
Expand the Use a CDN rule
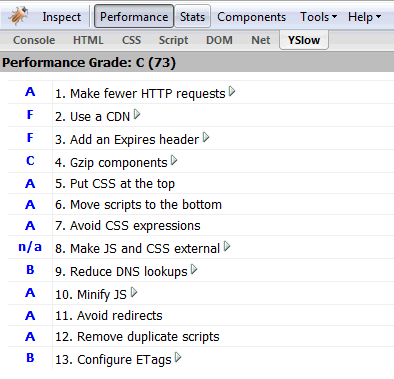point(137,115)
